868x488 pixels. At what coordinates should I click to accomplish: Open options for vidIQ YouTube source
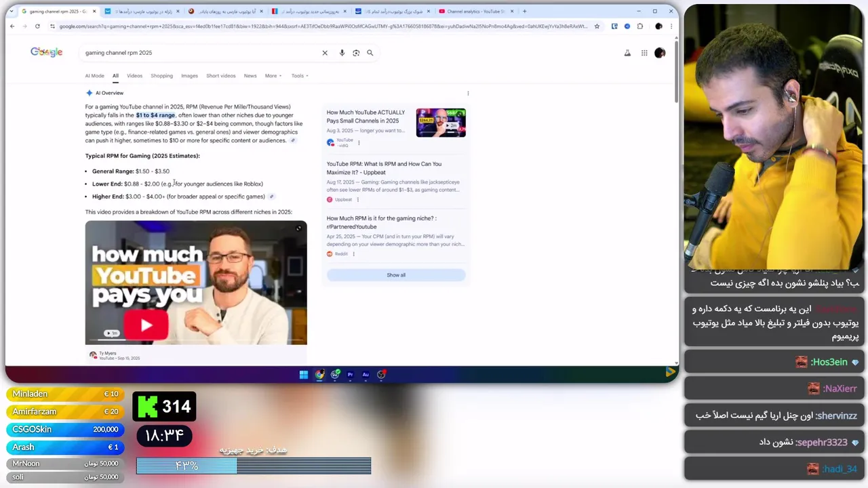359,143
